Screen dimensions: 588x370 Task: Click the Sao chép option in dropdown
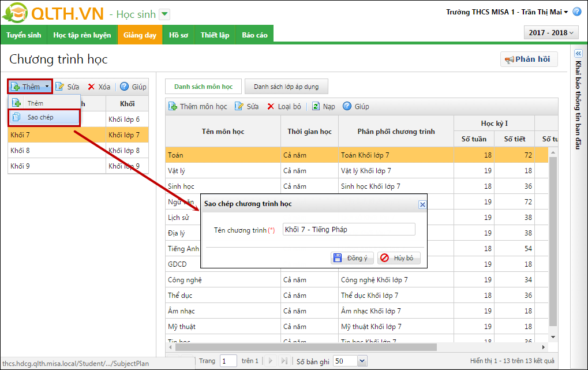tap(40, 117)
